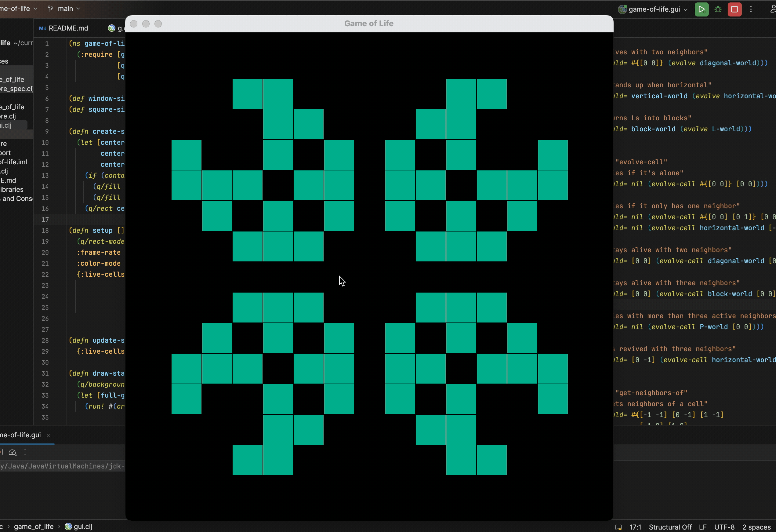Open the project name dropdown chevron
This screenshot has height=532, width=776.
click(x=35, y=9)
